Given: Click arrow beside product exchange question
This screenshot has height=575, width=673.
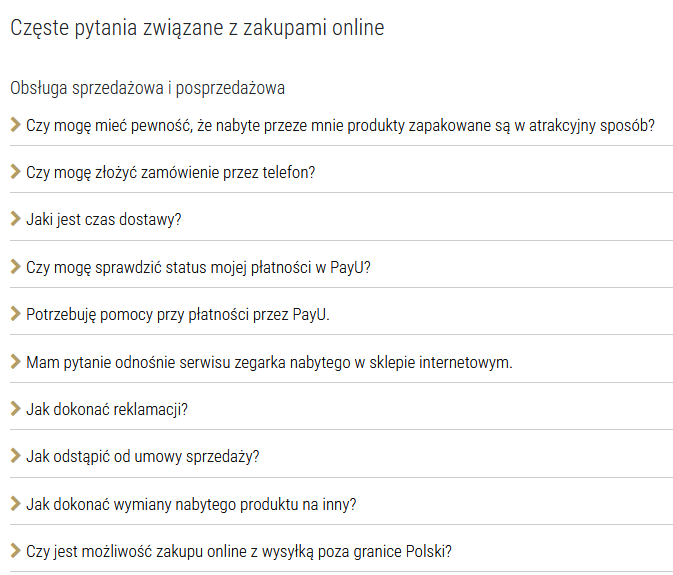Looking at the screenshot, I should point(15,504).
